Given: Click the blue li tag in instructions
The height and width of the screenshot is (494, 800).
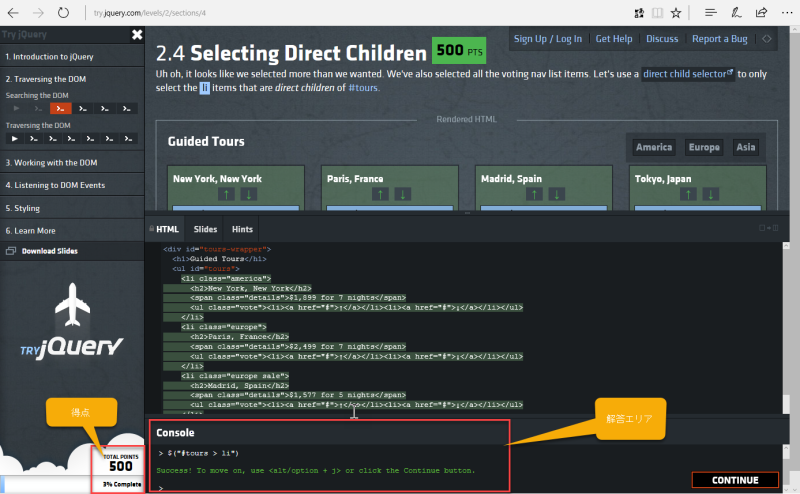Looking at the screenshot, I should (205, 88).
